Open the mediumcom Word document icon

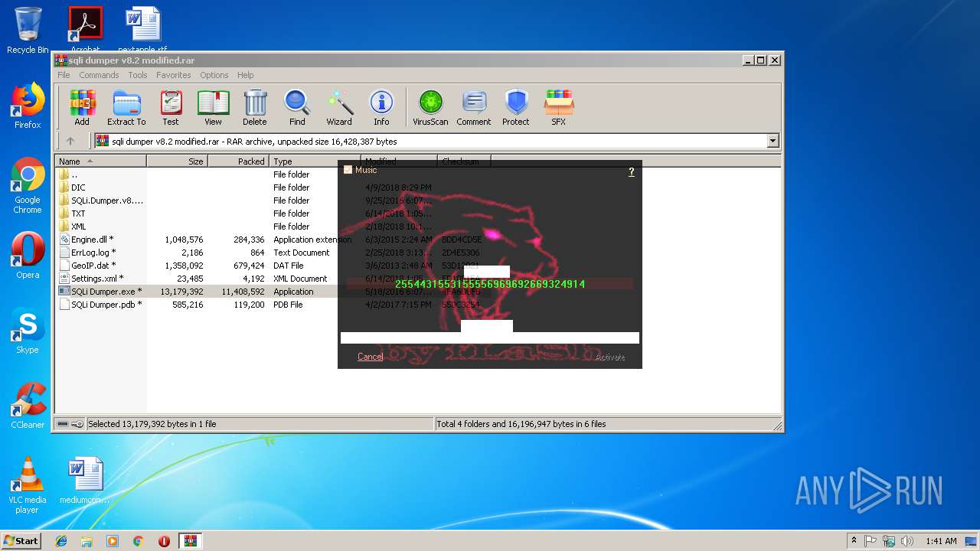[x=85, y=481]
